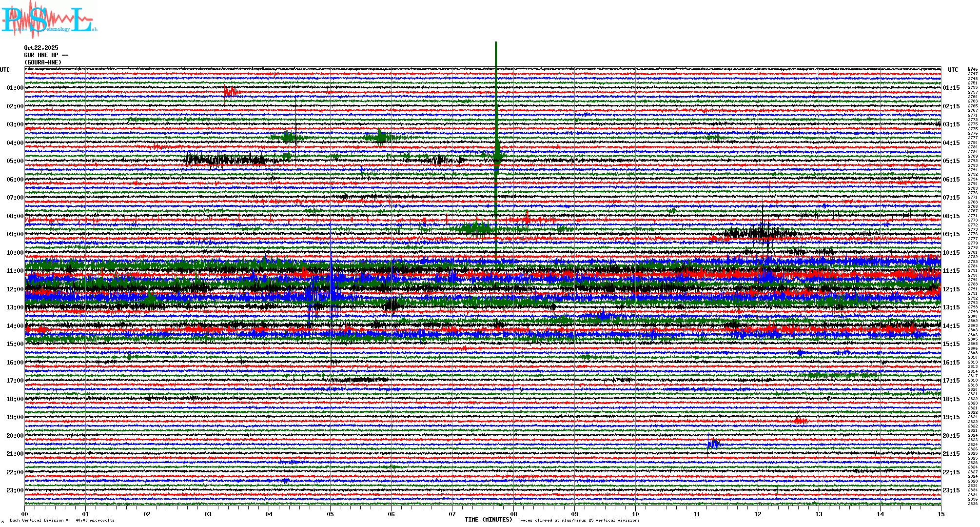Click the minute 08 tick on bottom axis
The width and height of the screenshot is (980, 527).
pyautogui.click(x=513, y=514)
